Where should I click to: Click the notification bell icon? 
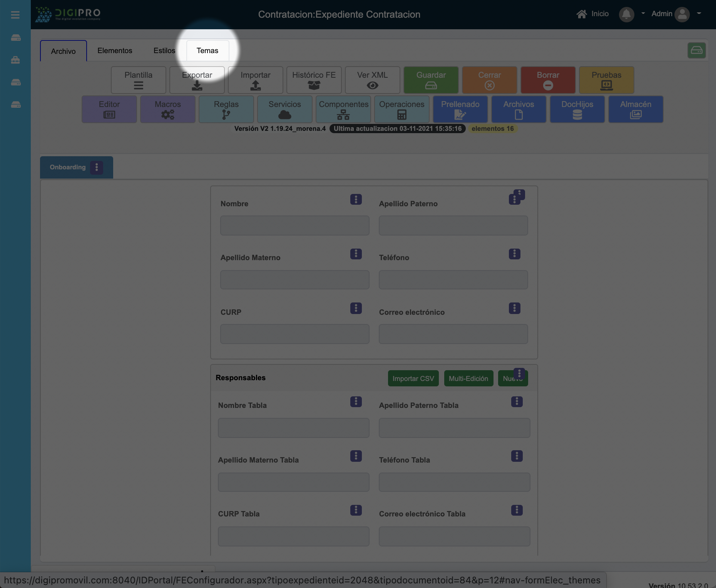626,15
